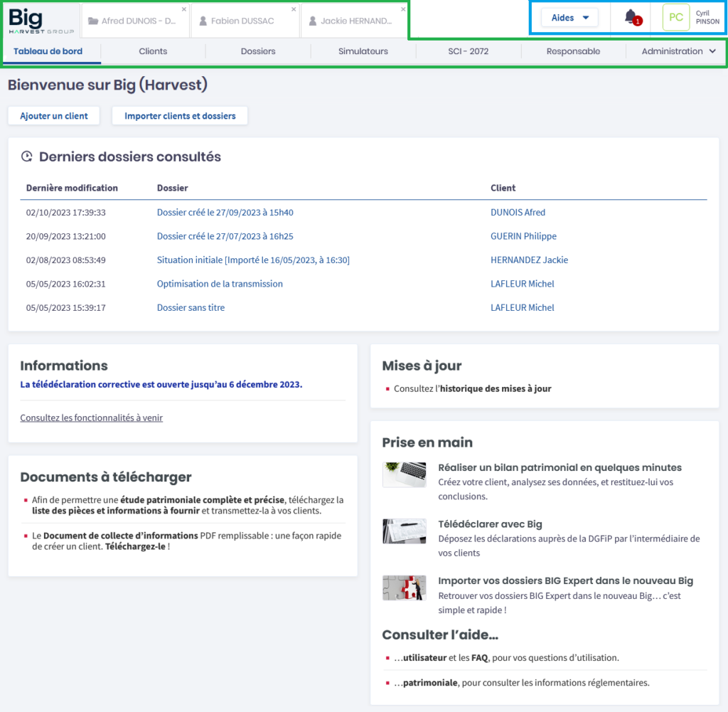Click Importer clients et dossiers button
This screenshot has height=712, width=728.
tap(180, 116)
